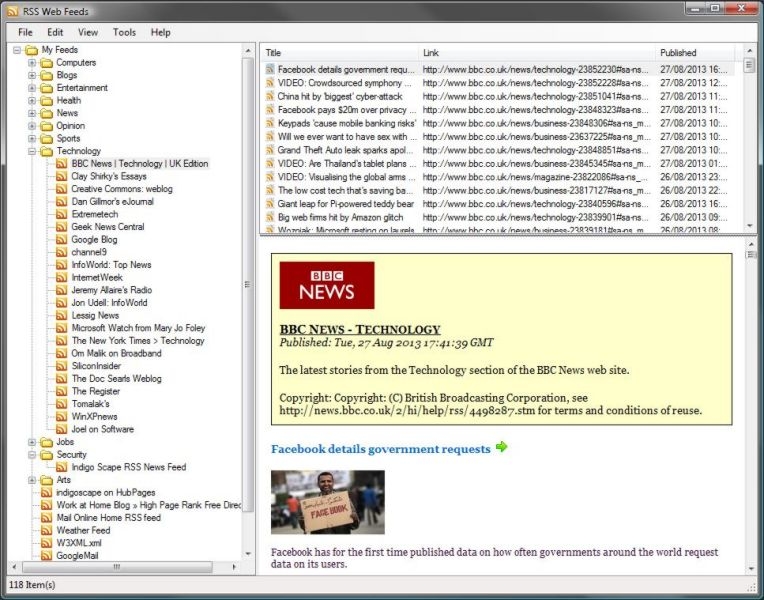Expand the Opinion folder
Screen dimensions: 764x600
tap(32, 126)
